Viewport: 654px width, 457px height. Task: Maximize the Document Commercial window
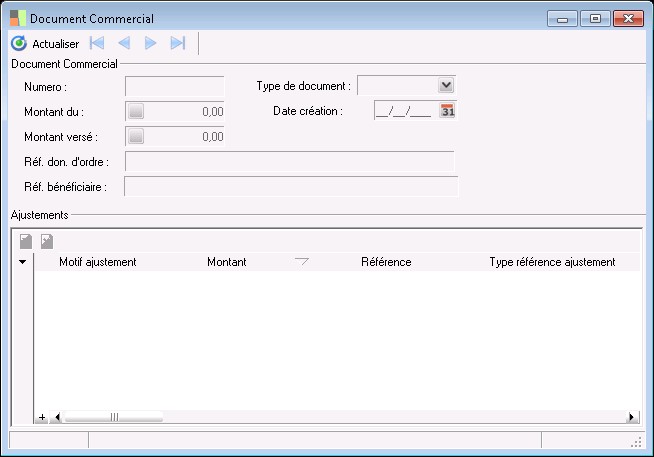(595, 19)
